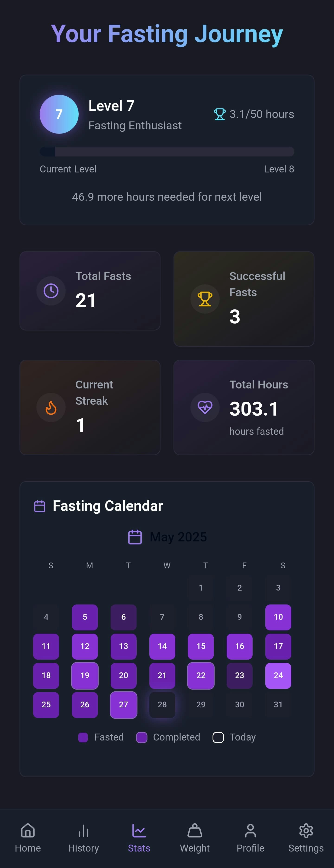The height and width of the screenshot is (868, 334).
Task: Tap the Weight scale icon
Action: (x=195, y=831)
